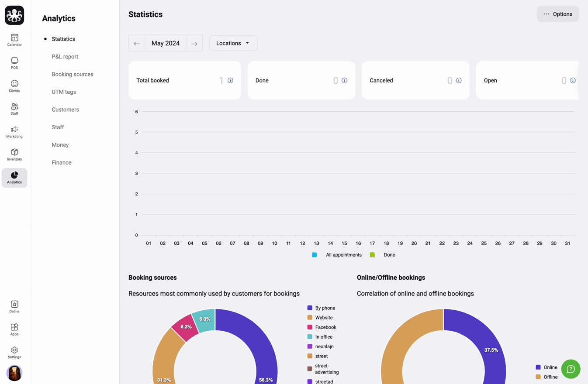Click info icon on Open card
This screenshot has height=384, width=588.
573,80
